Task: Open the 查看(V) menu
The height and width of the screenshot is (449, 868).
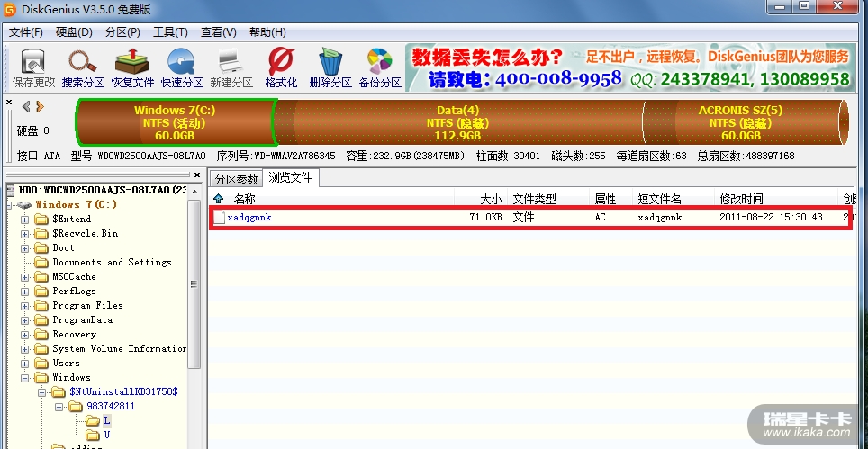Action: [219, 32]
